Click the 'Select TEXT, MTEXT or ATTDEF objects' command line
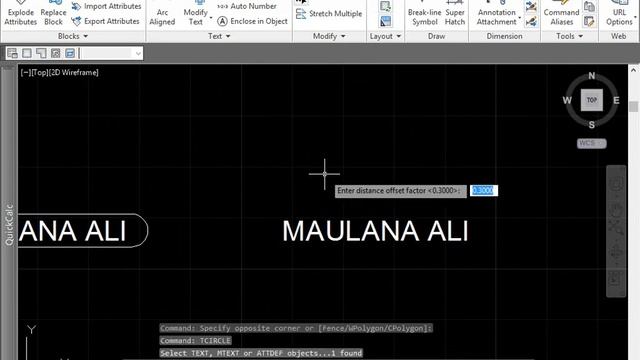The width and height of the screenshot is (640, 360). click(x=261, y=353)
